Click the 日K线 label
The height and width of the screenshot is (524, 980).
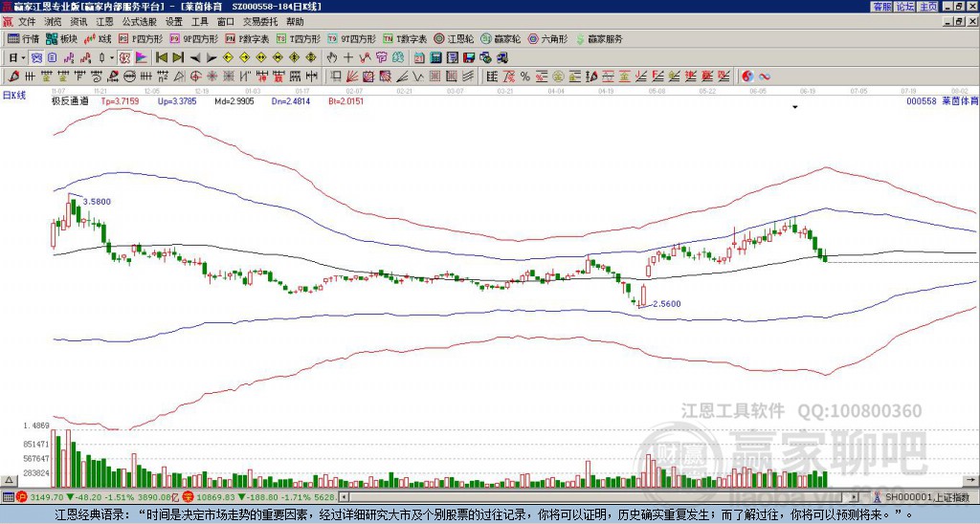point(14,95)
